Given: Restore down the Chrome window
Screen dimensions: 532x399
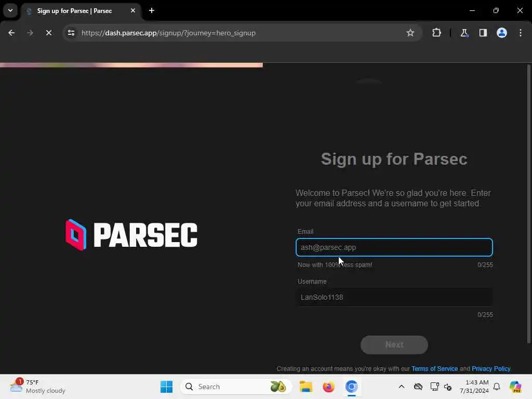Looking at the screenshot, I should pyautogui.click(x=496, y=10).
